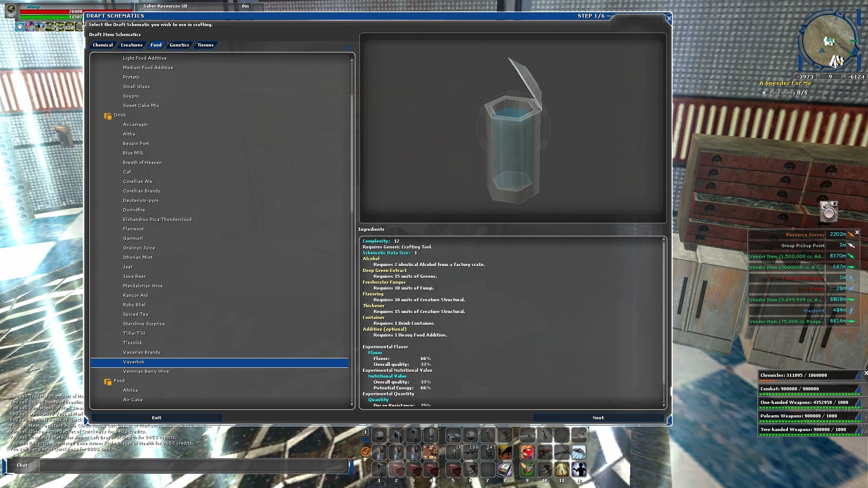The image size is (868, 488).
Task: Click the orange checkmark icon beside the toolbar
Action: [366, 451]
